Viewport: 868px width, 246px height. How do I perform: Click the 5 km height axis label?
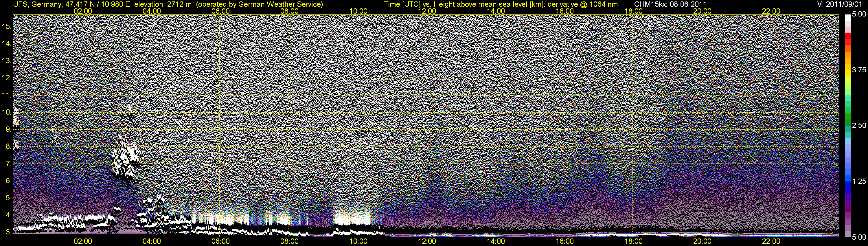9,198
